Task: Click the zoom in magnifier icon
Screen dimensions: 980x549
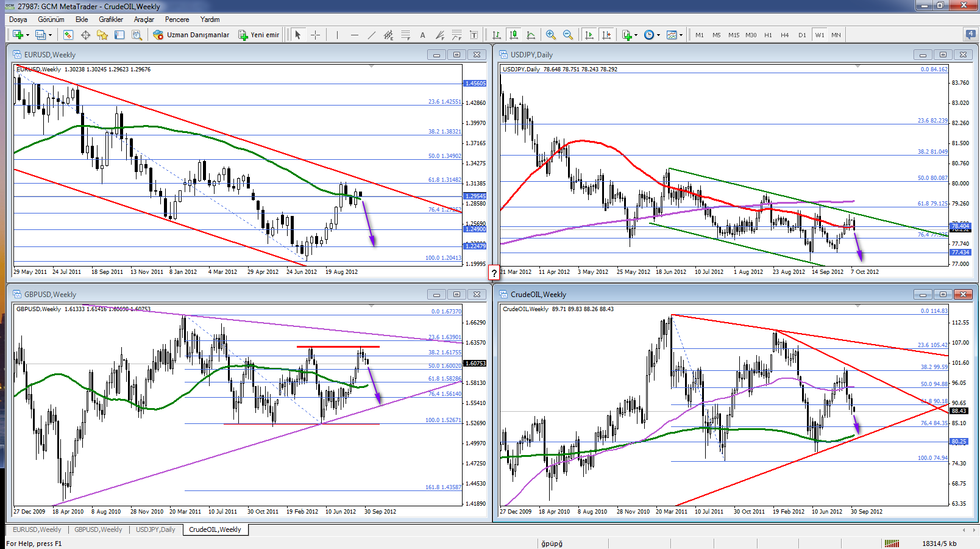Action: point(551,35)
